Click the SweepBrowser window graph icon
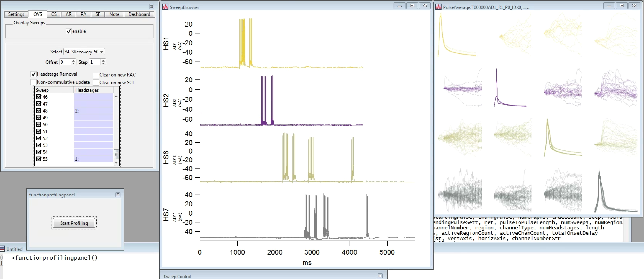The height and width of the screenshot is (279, 644). click(165, 7)
